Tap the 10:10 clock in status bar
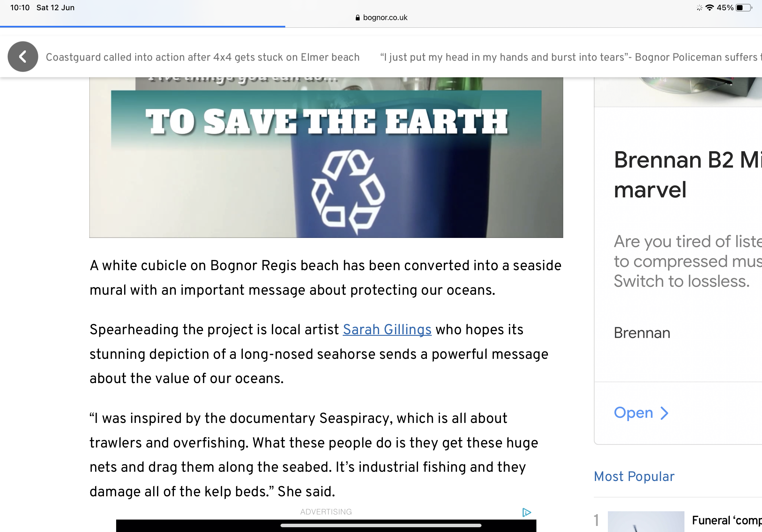Screen dimensions: 762x532 coord(20,8)
